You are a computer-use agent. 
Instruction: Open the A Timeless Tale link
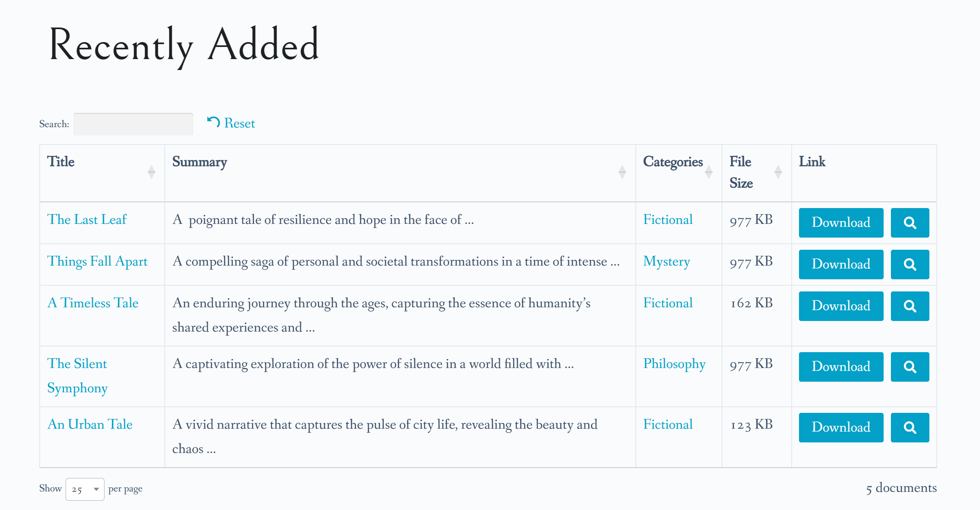pos(93,303)
